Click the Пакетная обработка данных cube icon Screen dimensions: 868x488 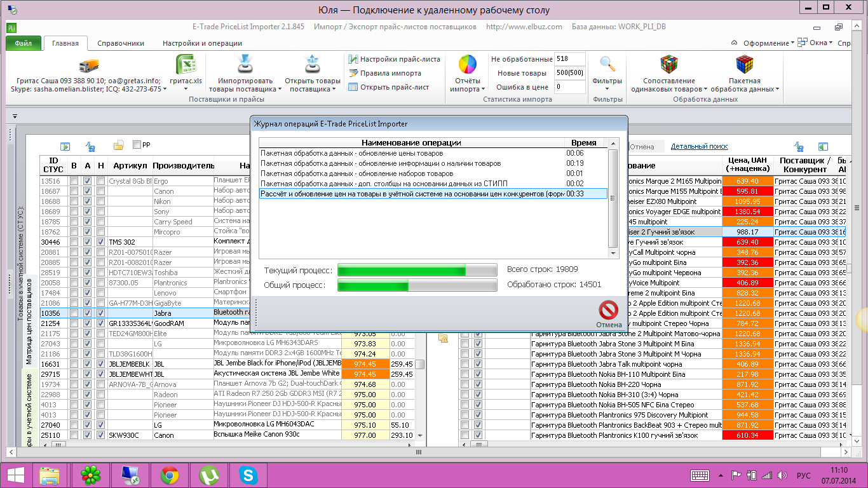click(745, 64)
